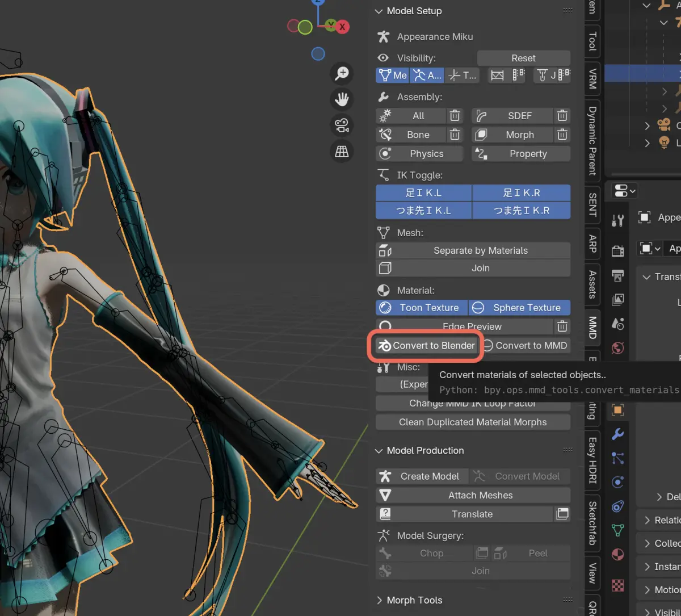Open the Physics properties icon
The height and width of the screenshot is (616, 681).
tap(618, 482)
